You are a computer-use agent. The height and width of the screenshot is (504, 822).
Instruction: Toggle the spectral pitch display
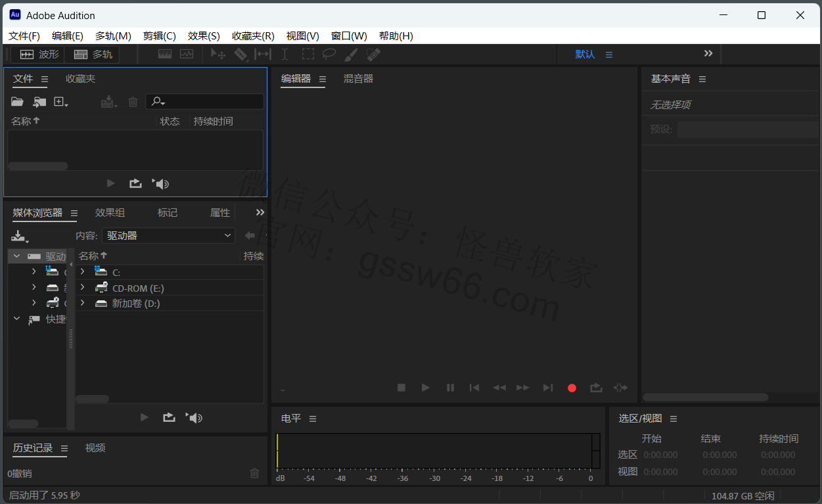(187, 55)
